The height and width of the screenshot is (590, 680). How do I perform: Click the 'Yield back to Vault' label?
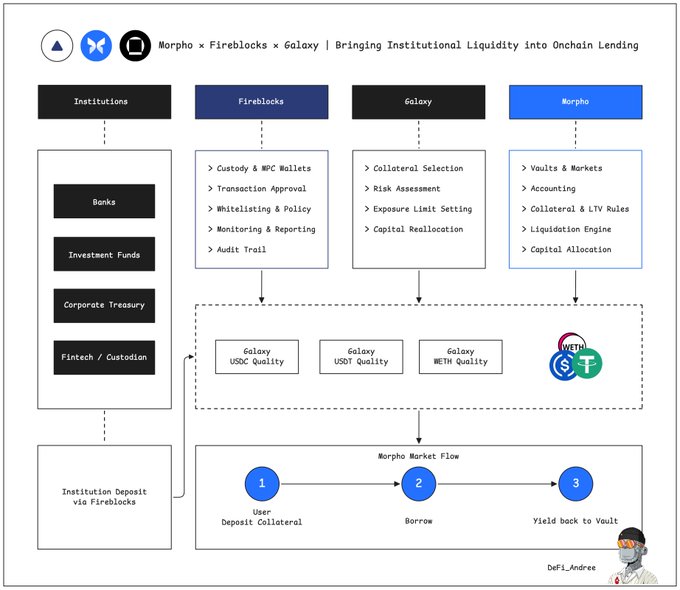[x=575, y=521]
